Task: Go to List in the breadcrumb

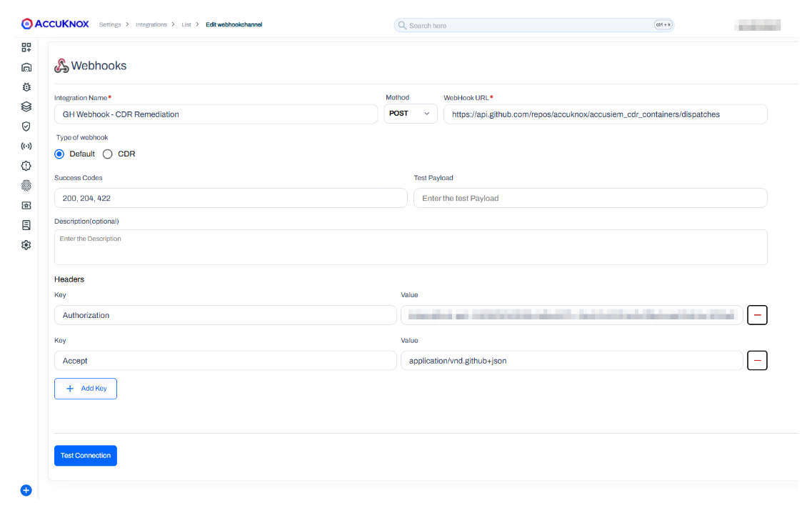Action: [186, 25]
